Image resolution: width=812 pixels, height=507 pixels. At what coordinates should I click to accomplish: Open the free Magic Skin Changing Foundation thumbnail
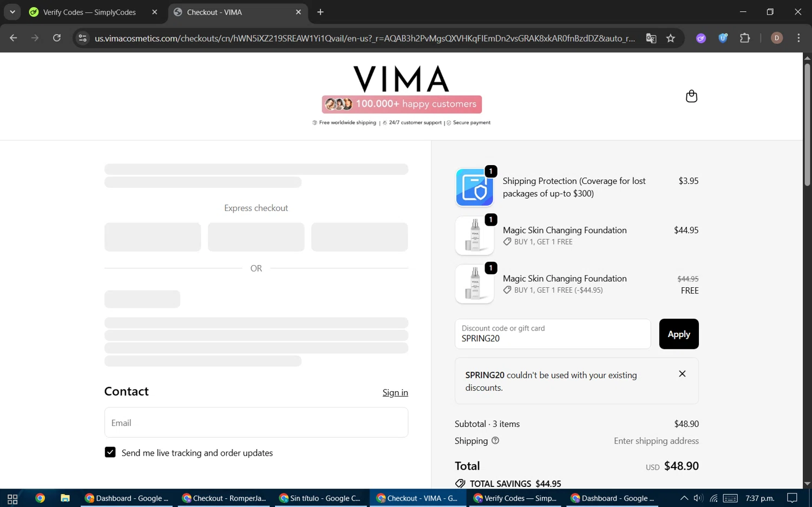click(x=475, y=284)
